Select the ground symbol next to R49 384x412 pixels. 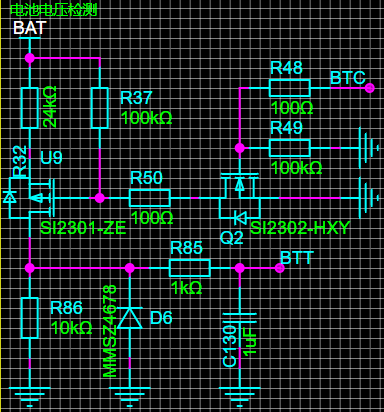[x=369, y=148]
